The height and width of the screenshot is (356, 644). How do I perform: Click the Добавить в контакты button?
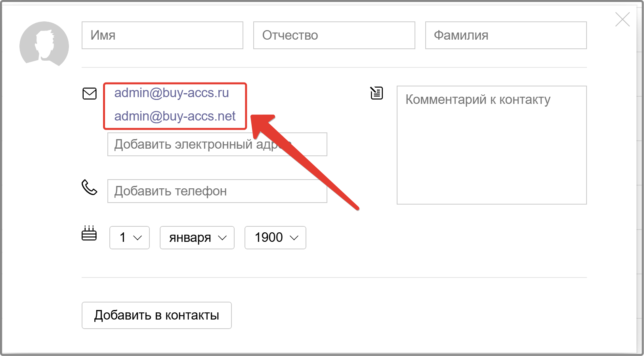tap(157, 315)
